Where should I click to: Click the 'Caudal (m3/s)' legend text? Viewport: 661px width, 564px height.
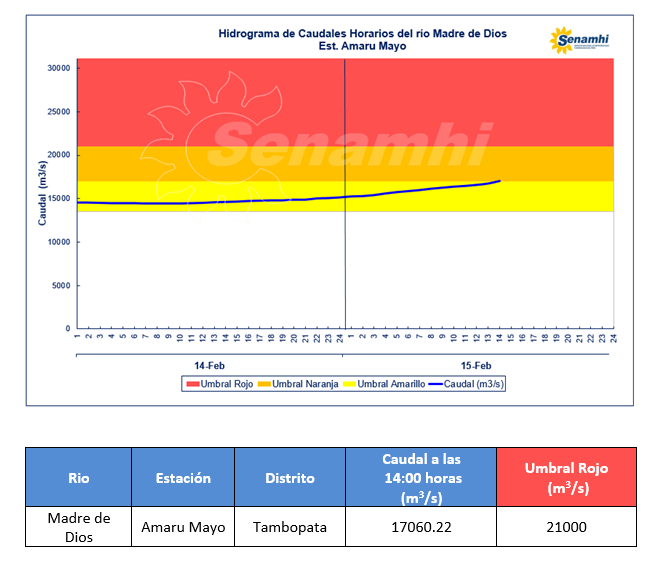[474, 384]
